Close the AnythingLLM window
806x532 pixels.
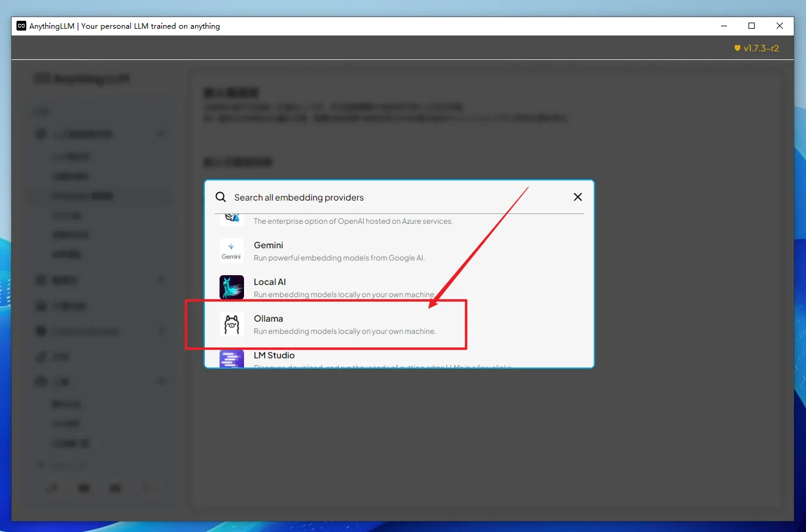(780, 26)
